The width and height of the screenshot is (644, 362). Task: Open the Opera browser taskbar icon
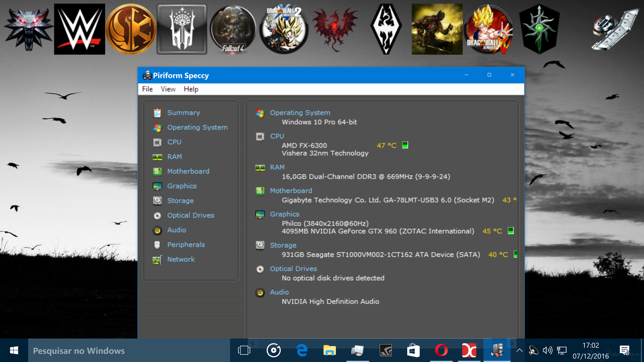(441, 350)
